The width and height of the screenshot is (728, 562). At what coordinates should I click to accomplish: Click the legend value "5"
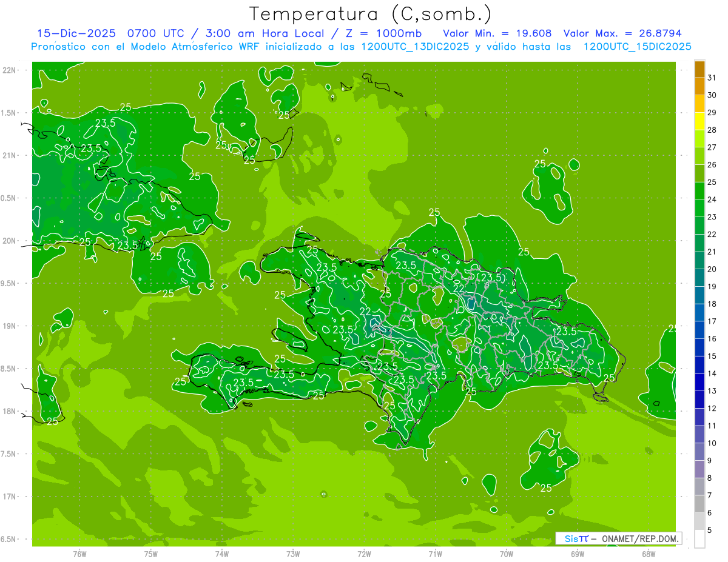tap(710, 530)
